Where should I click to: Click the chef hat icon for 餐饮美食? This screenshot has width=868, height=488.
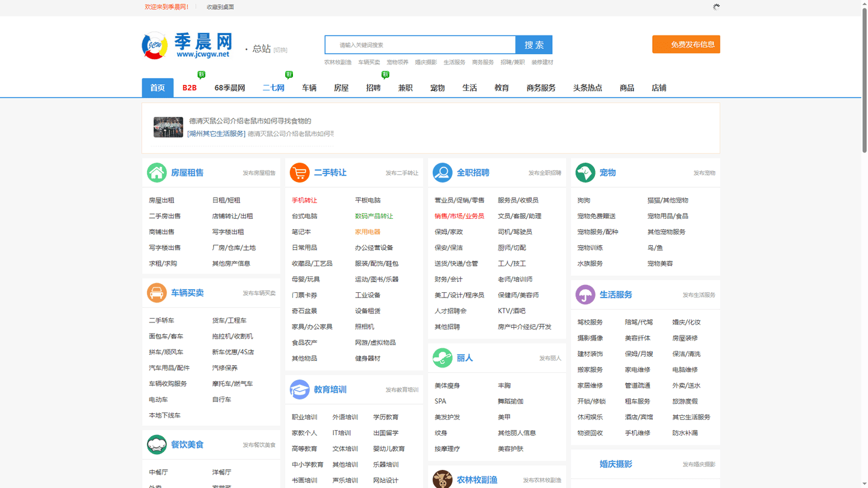[157, 445]
